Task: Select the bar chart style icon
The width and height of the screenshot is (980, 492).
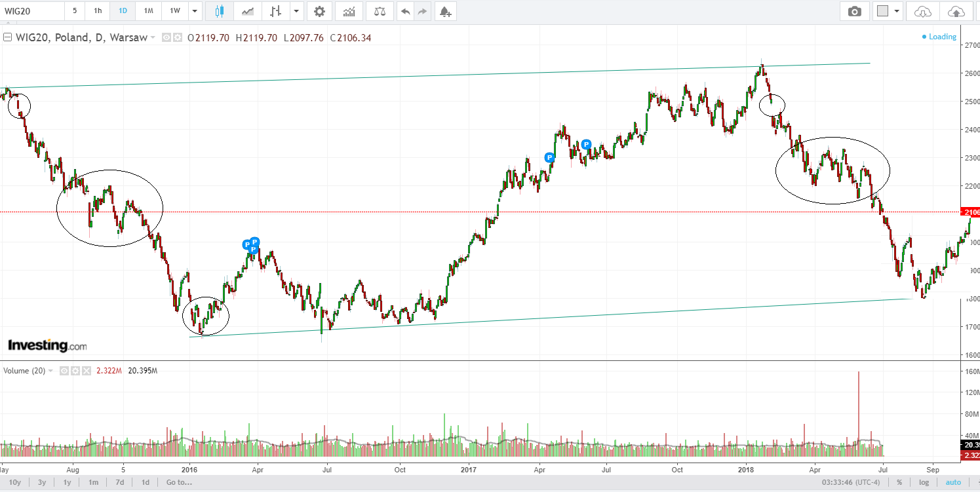Action: tap(277, 11)
